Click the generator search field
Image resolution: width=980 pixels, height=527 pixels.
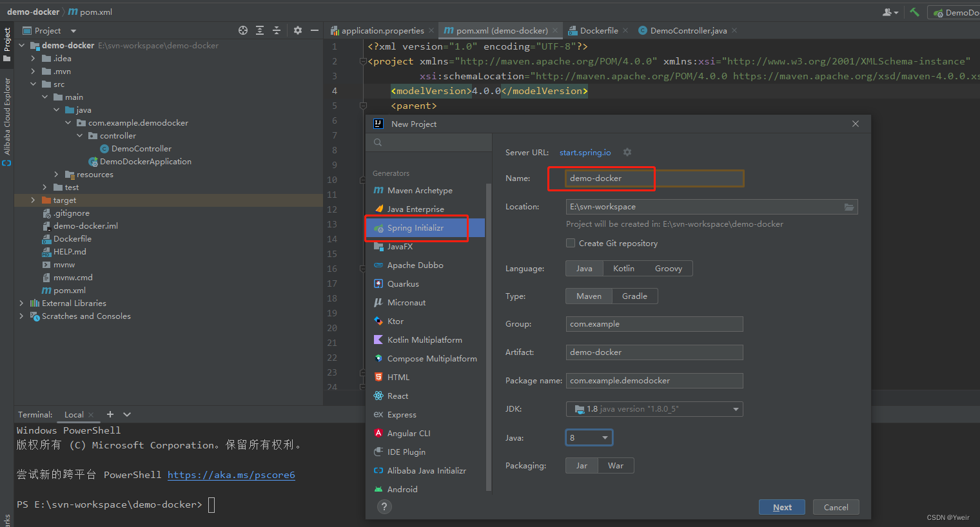point(429,142)
